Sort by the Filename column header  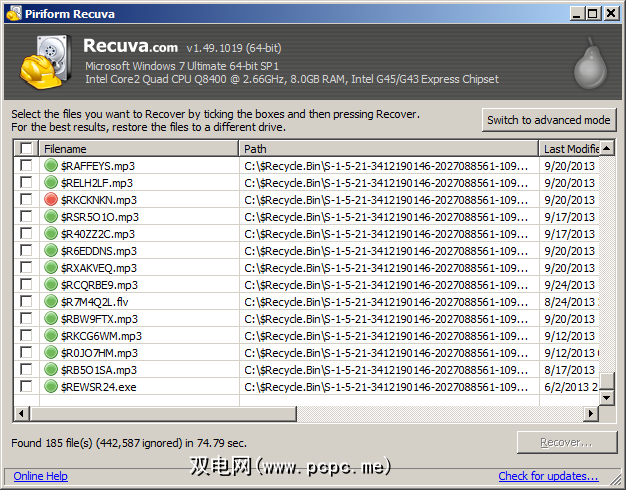(x=139, y=149)
